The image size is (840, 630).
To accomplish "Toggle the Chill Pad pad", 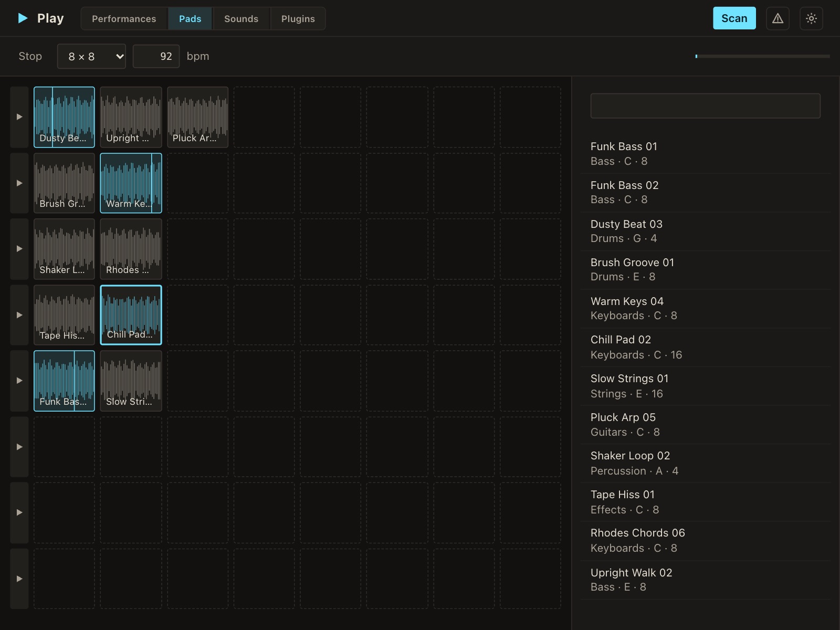I will (x=131, y=315).
